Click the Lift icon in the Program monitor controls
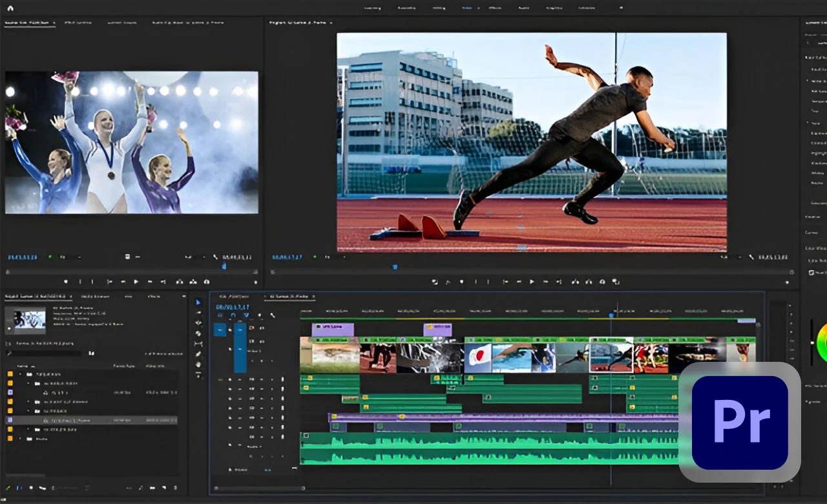Image resolution: width=827 pixels, height=504 pixels. (x=574, y=282)
